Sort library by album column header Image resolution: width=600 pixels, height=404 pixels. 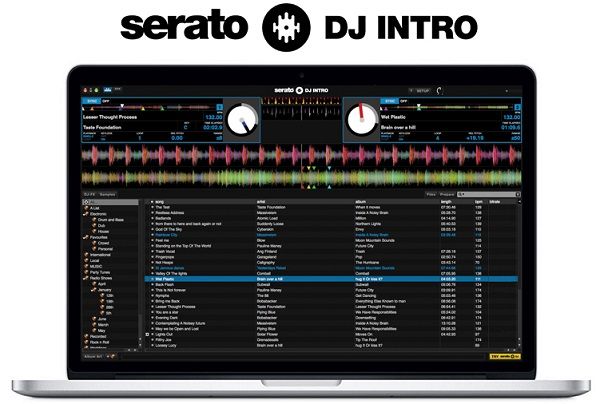click(x=360, y=202)
